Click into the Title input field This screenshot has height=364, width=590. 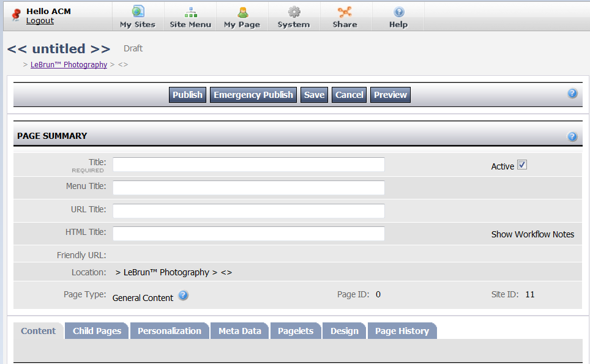tap(248, 165)
